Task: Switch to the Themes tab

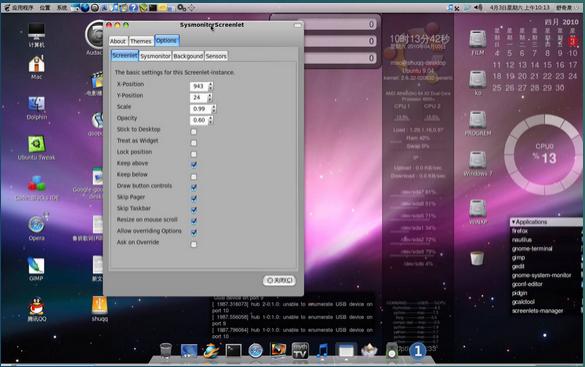Action: coord(141,41)
